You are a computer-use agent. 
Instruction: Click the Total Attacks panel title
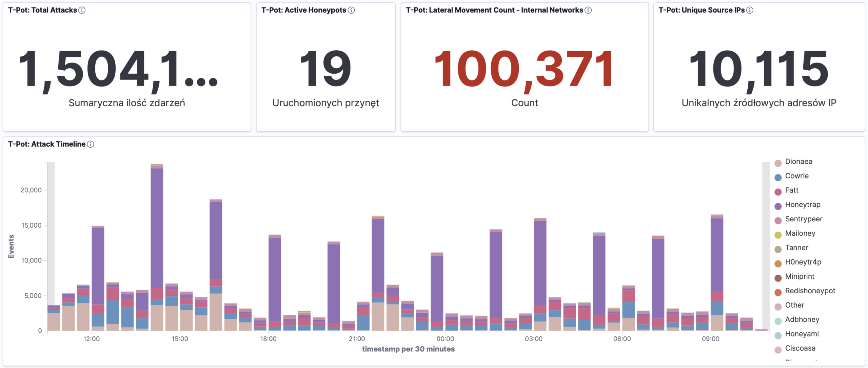[43, 10]
